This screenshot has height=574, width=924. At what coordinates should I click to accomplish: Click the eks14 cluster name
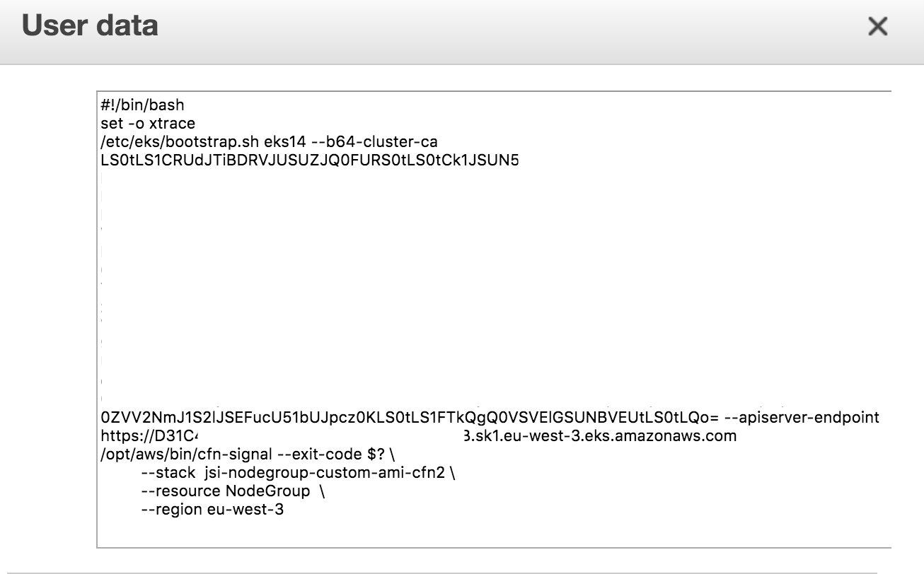[287, 142]
